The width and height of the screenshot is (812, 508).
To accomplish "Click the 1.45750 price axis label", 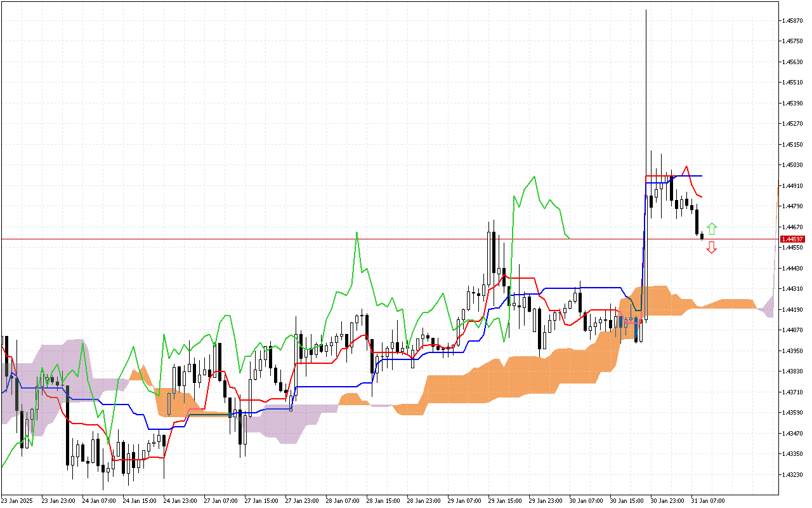I will pyautogui.click(x=793, y=41).
